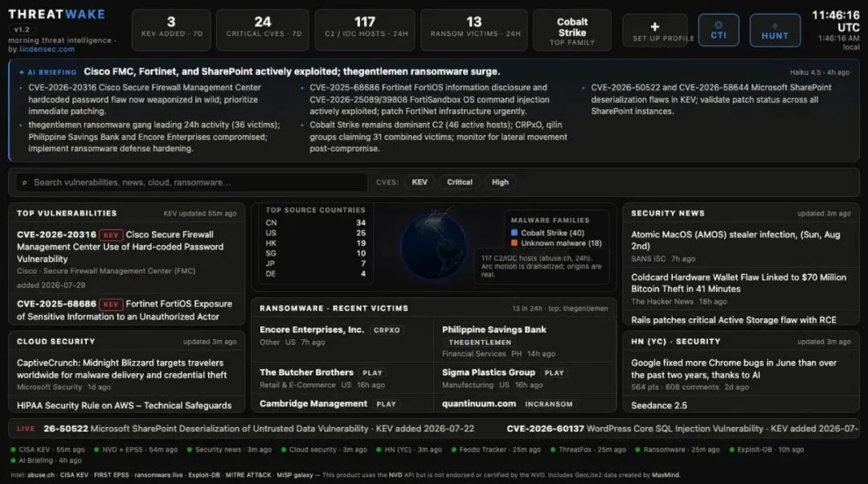868x484 pixels.
Task: Click PLAY tag beside Cambridge Management
Action: [x=386, y=404]
